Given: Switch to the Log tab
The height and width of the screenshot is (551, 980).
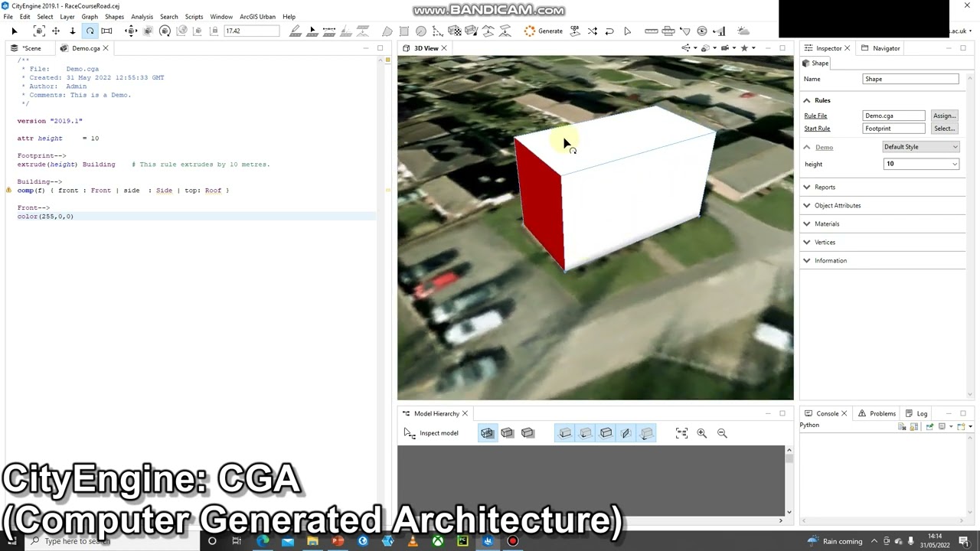Looking at the screenshot, I should [916, 413].
